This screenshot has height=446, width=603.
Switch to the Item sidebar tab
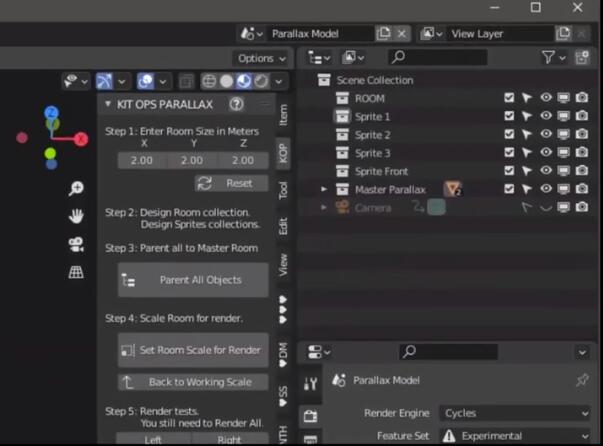point(283,115)
